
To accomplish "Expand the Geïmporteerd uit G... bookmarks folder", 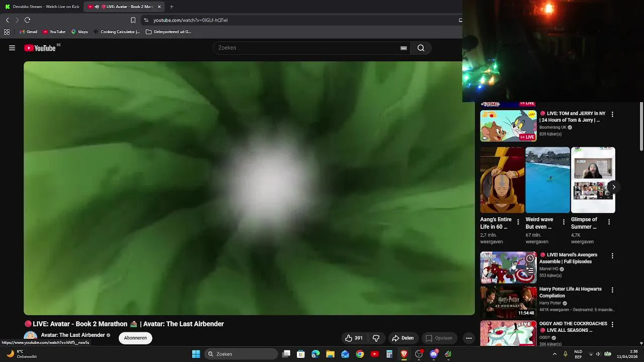I will coord(169,32).
